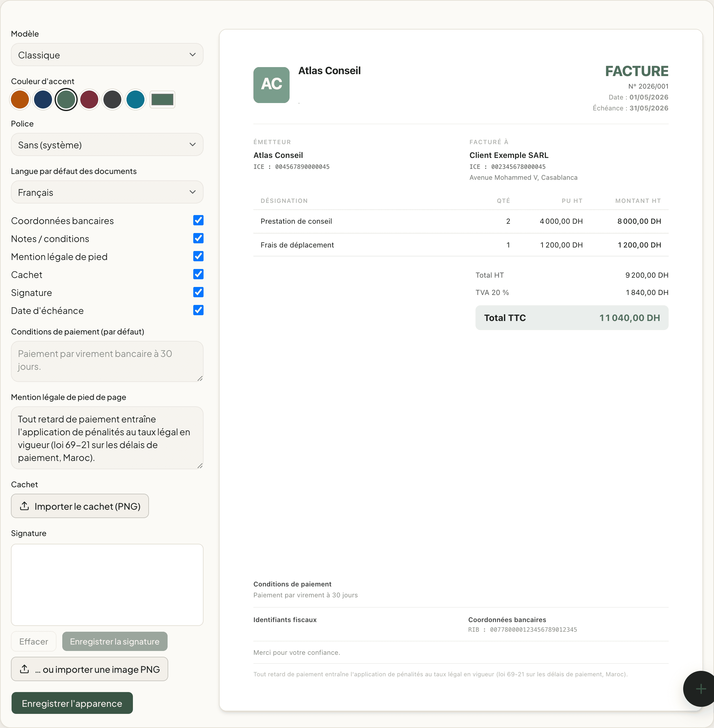Click the Mention légale de pied de page textarea
This screenshot has height=728, width=714.
[x=107, y=438]
